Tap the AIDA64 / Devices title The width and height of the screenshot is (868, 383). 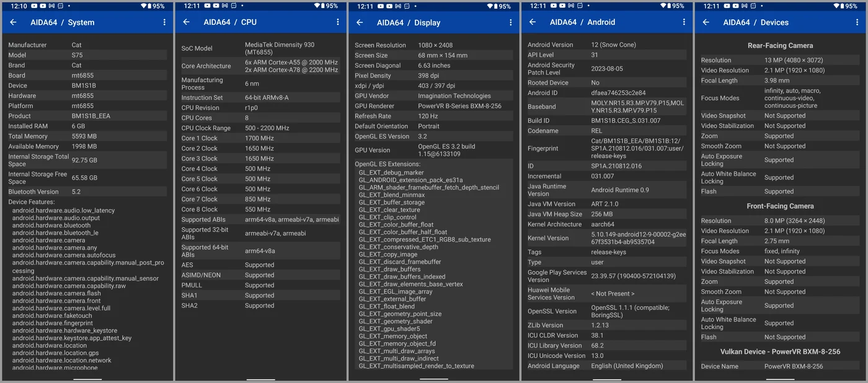click(756, 22)
